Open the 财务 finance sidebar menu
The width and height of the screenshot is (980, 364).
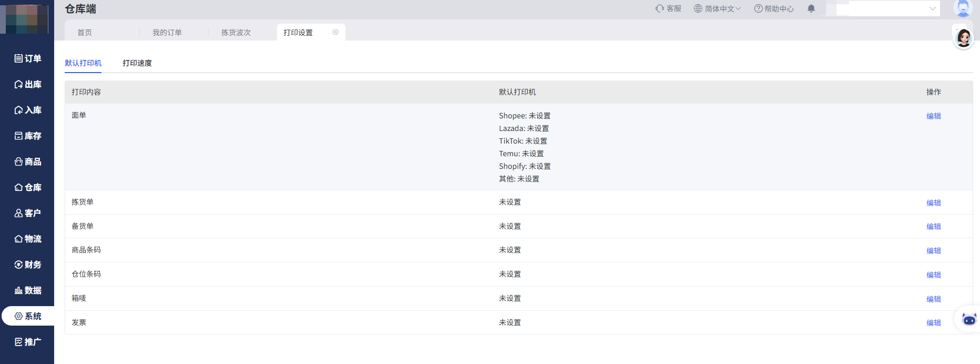click(x=27, y=265)
